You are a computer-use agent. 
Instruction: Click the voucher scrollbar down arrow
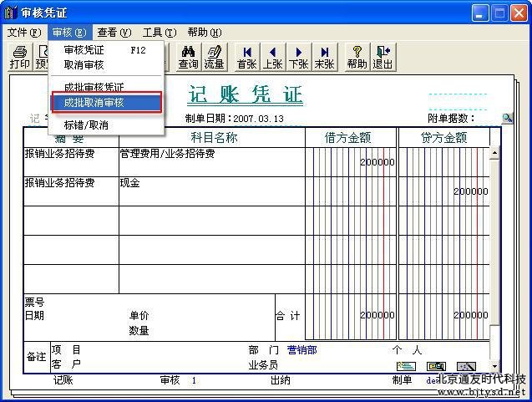click(494, 366)
